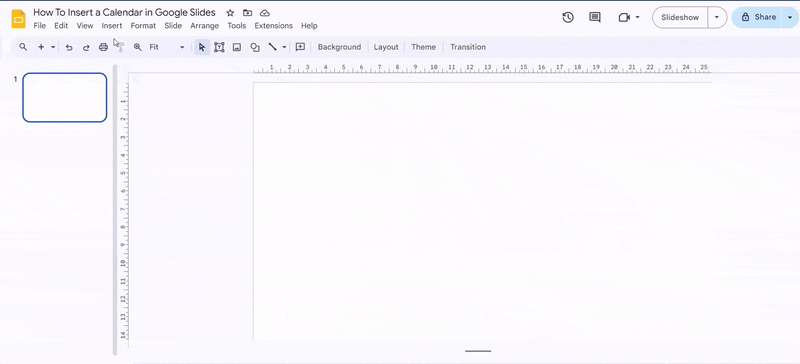800x364 pixels.
Task: Open the Edit menu
Action: coord(61,26)
